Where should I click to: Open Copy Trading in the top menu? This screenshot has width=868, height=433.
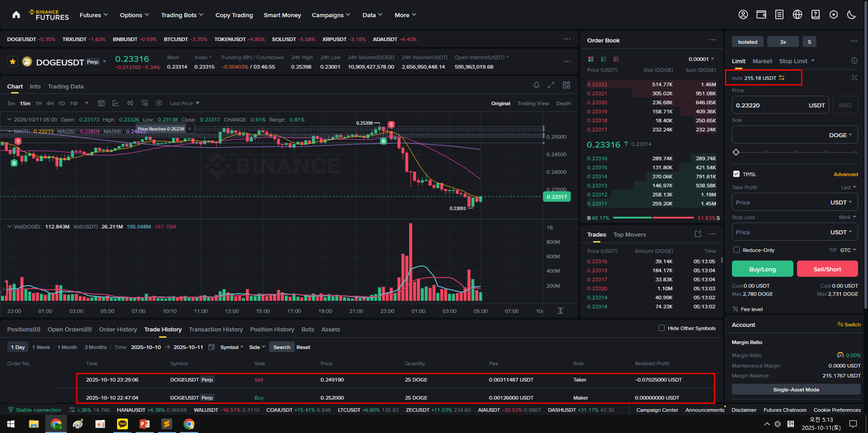point(234,15)
